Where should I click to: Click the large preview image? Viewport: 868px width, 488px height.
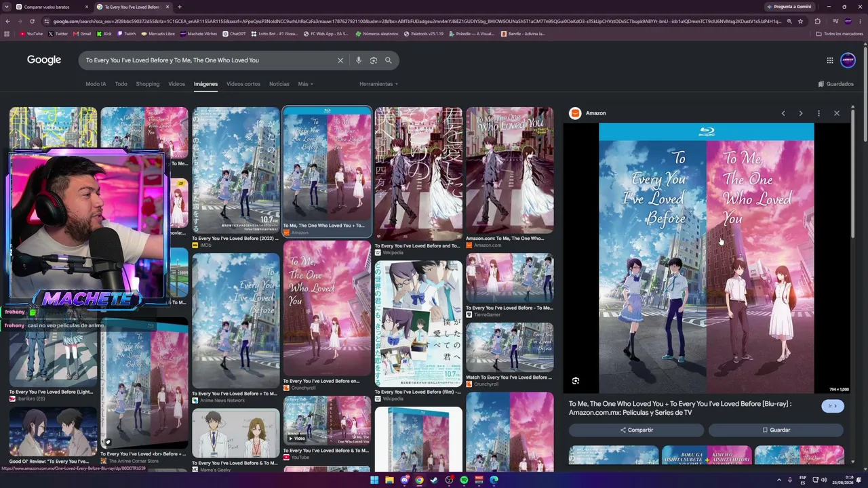click(706, 258)
